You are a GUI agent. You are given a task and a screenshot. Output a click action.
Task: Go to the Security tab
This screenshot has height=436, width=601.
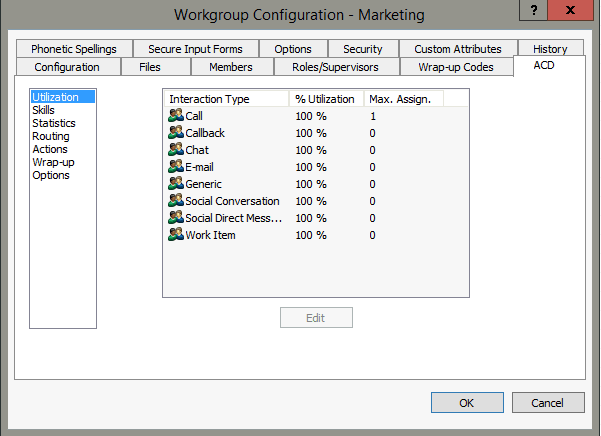coord(362,49)
